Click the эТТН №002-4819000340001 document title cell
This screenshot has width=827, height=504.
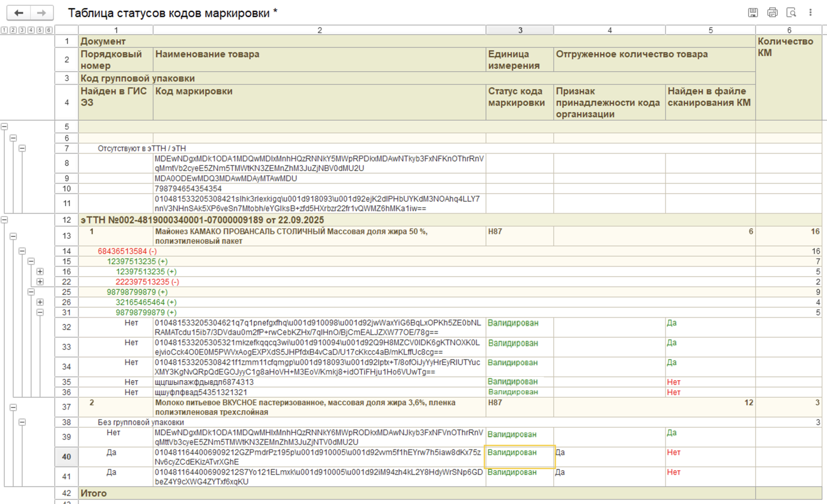coord(202,220)
